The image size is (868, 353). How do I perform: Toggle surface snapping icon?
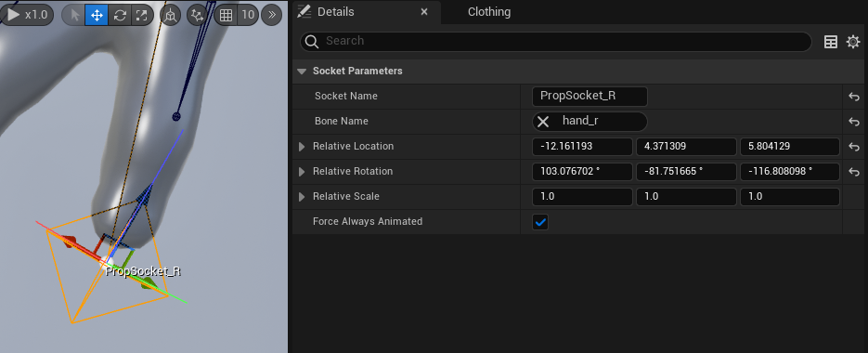tap(197, 15)
